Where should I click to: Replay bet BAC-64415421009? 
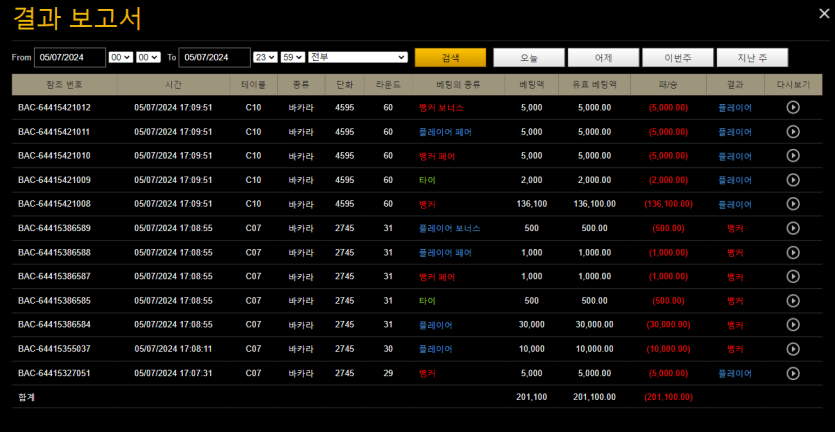point(793,180)
